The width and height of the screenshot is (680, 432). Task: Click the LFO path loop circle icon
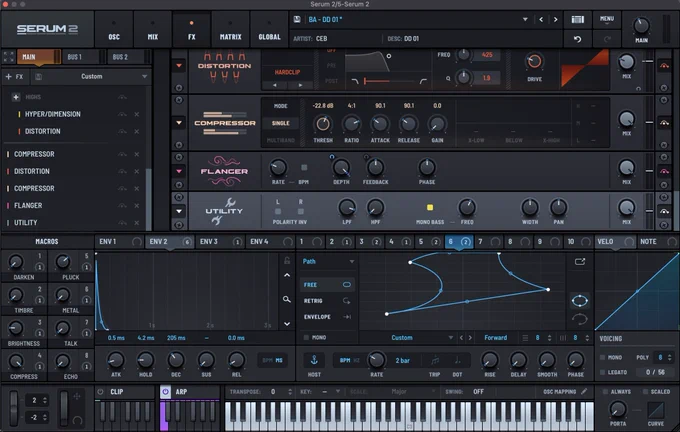580,300
